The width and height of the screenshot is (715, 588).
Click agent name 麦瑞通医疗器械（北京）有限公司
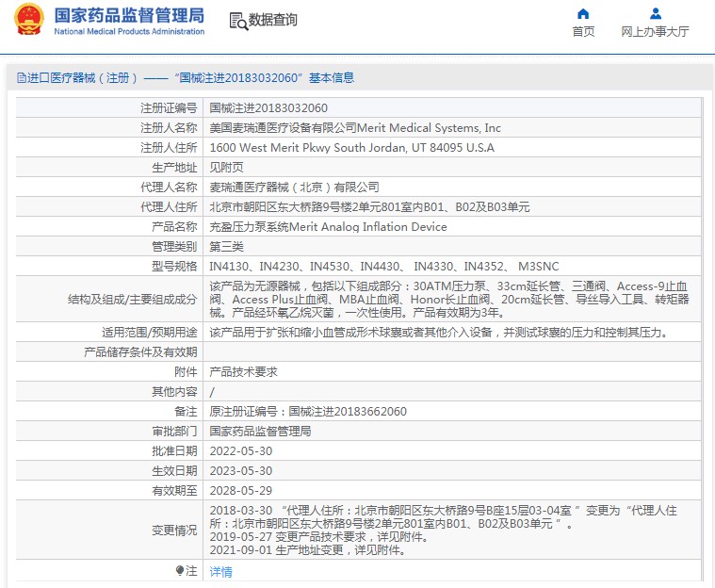294,187
